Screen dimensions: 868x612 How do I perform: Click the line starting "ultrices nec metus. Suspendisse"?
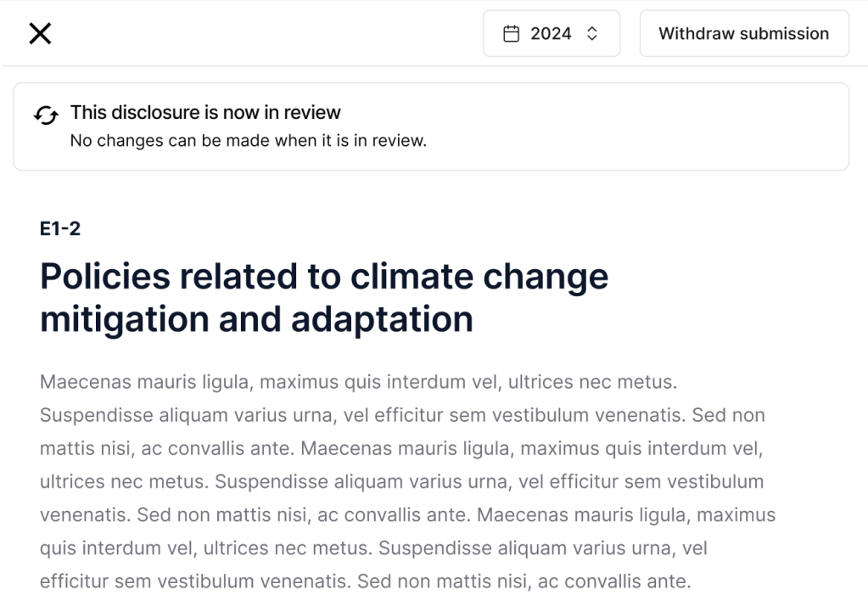coord(402,481)
